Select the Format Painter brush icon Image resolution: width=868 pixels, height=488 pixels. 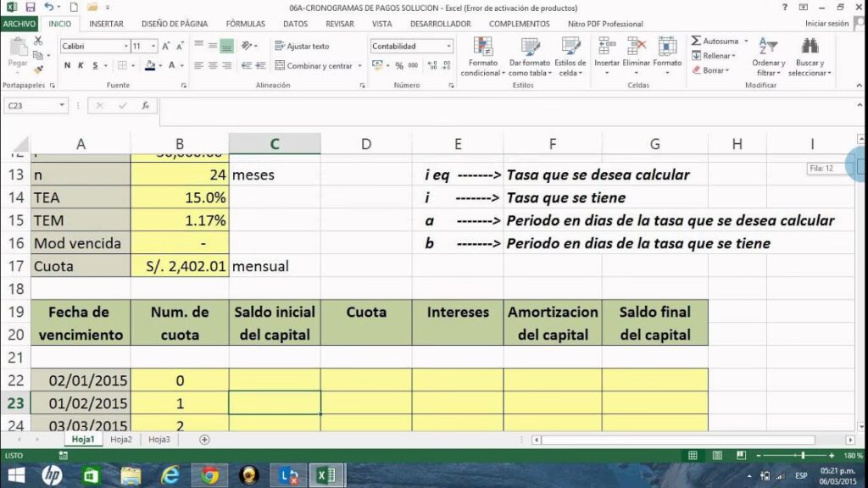[x=37, y=68]
